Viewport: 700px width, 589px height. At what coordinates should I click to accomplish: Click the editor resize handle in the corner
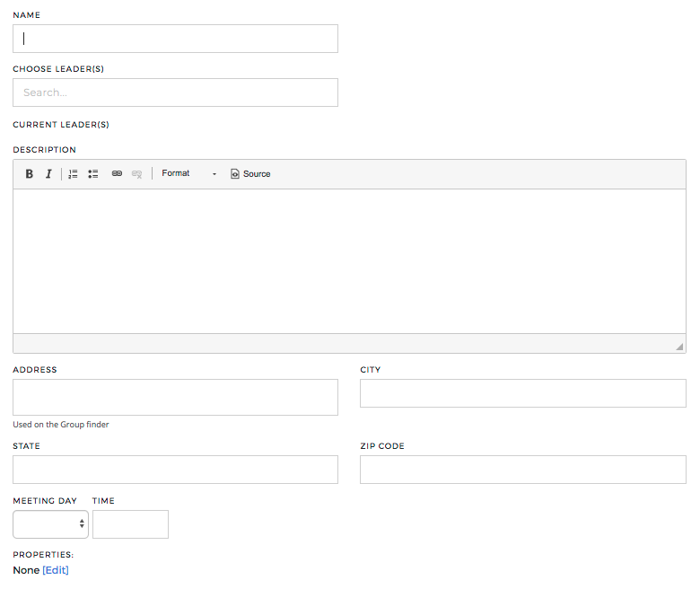[x=679, y=347]
